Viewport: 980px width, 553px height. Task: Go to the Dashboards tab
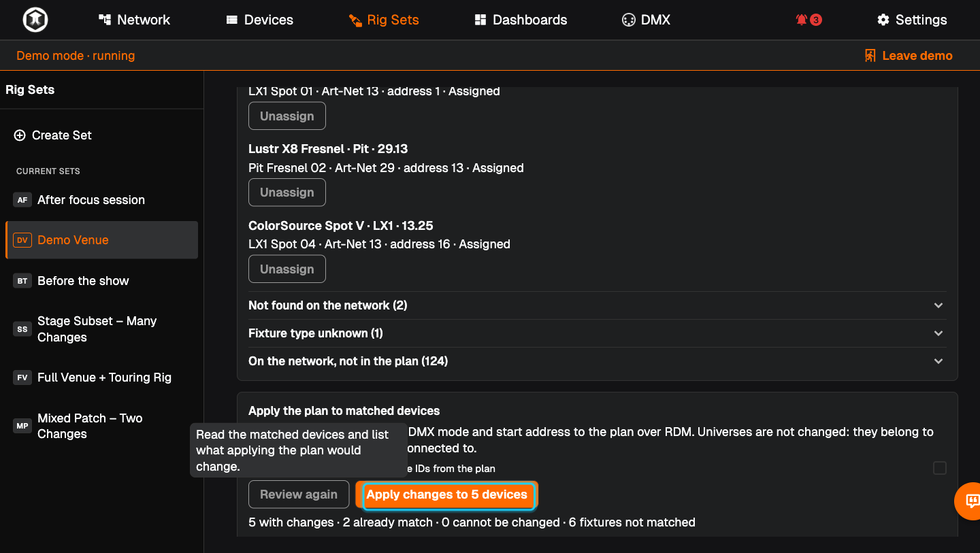521,20
